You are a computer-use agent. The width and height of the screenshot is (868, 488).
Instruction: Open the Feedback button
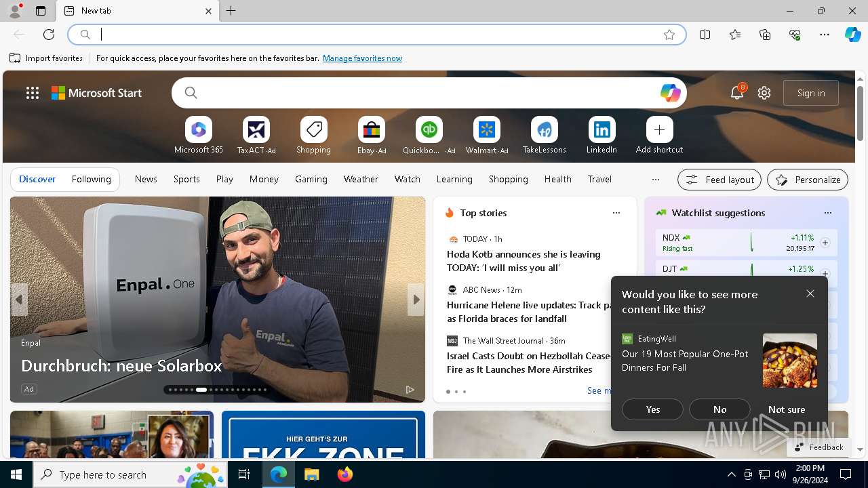pyautogui.click(x=818, y=447)
